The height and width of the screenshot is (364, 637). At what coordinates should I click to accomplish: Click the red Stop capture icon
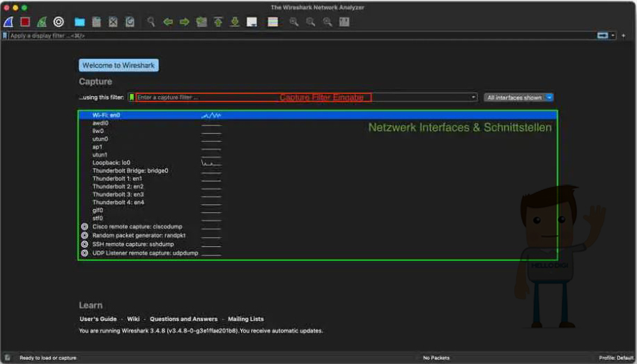[x=25, y=22]
